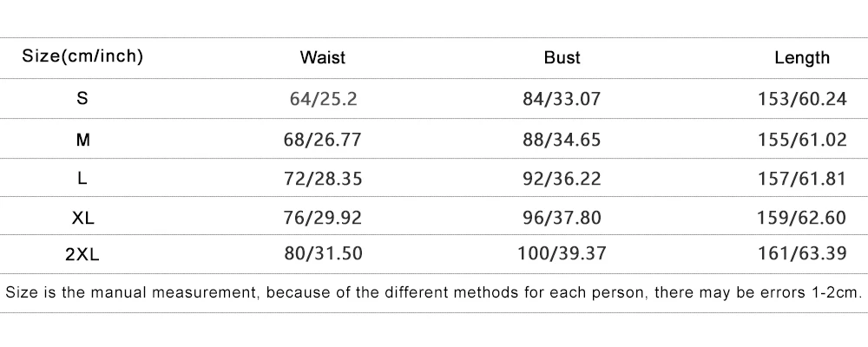Select the L size row label
The height and width of the screenshot is (347, 868).
tap(82, 179)
